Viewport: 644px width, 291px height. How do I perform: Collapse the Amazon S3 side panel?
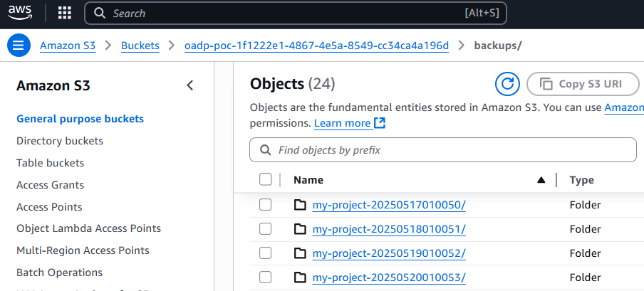(189, 86)
